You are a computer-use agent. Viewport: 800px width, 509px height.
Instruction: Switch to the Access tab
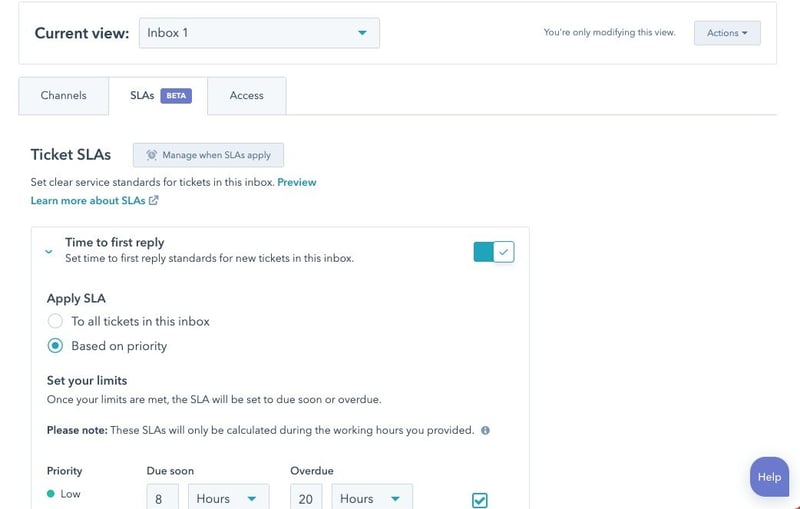pyautogui.click(x=246, y=96)
